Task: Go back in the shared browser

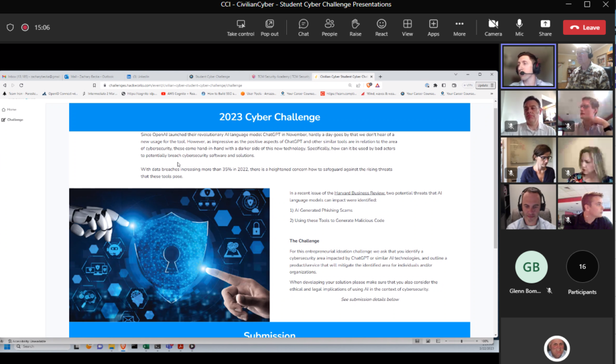Action: click(x=5, y=85)
